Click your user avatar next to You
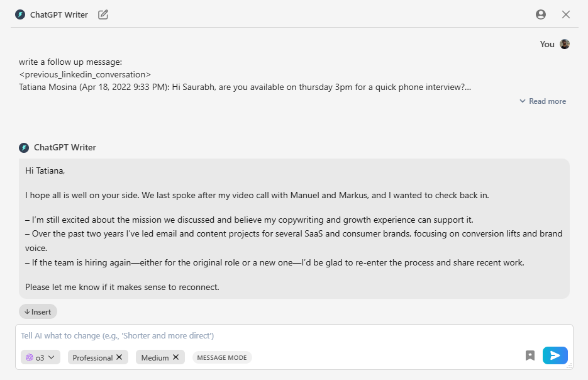Image resolution: width=588 pixels, height=380 pixels. click(x=564, y=44)
